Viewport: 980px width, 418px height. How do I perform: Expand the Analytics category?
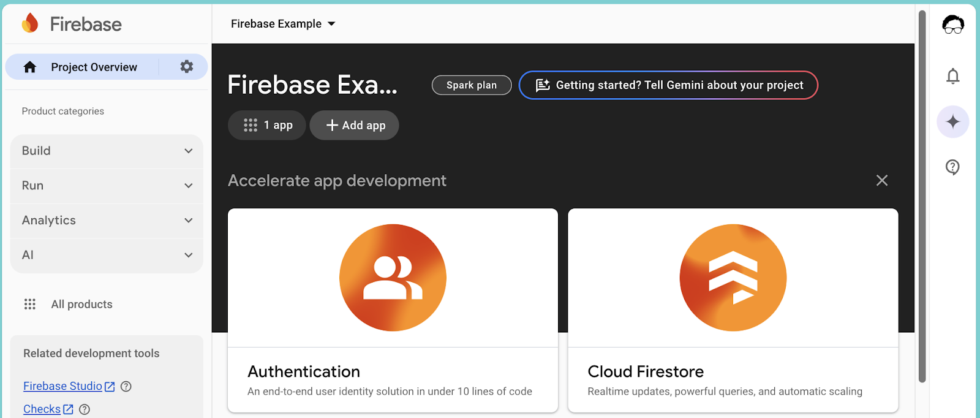[107, 220]
